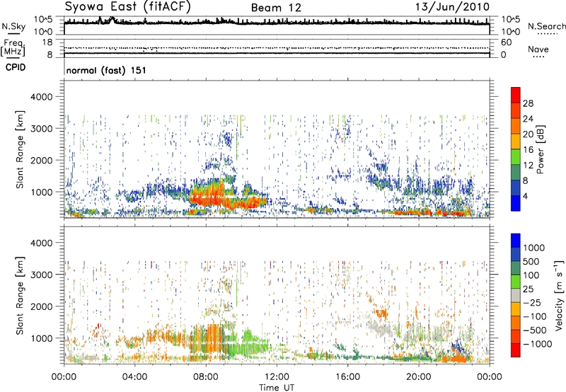This screenshot has height=392, width=566.
Task: Click the 'N.Search' legend label
Action: 546,26
